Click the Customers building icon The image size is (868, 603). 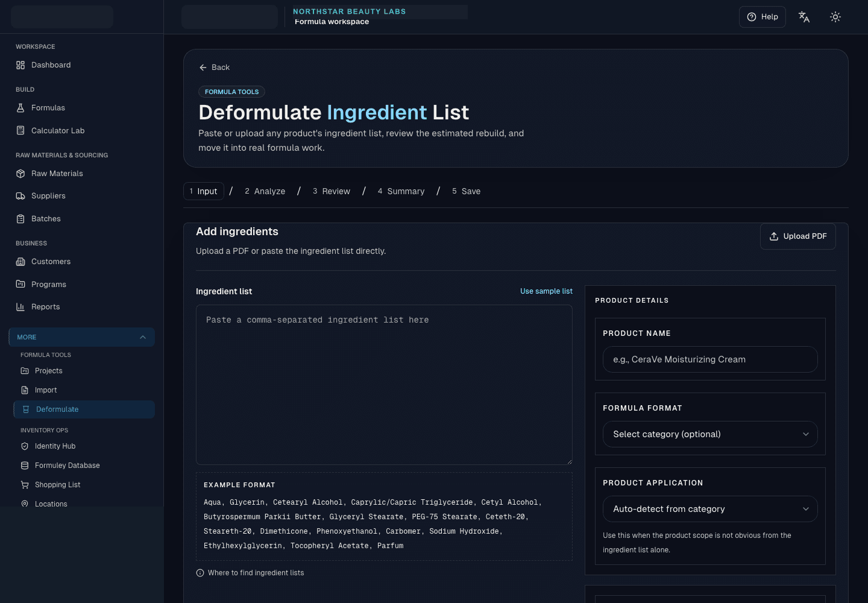(20, 262)
